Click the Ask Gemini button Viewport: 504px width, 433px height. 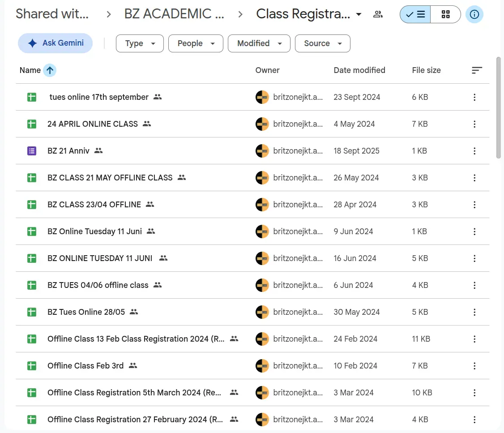(x=56, y=43)
